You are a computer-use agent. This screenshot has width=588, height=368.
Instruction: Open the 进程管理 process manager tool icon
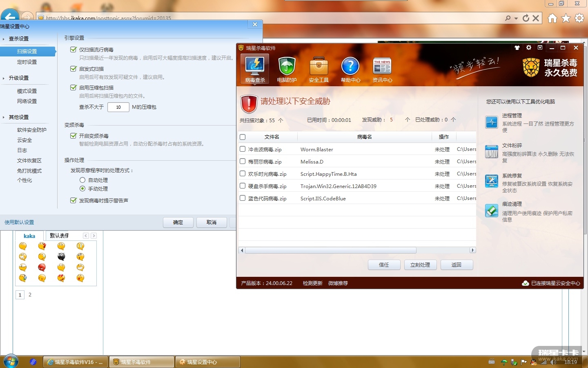492,122
